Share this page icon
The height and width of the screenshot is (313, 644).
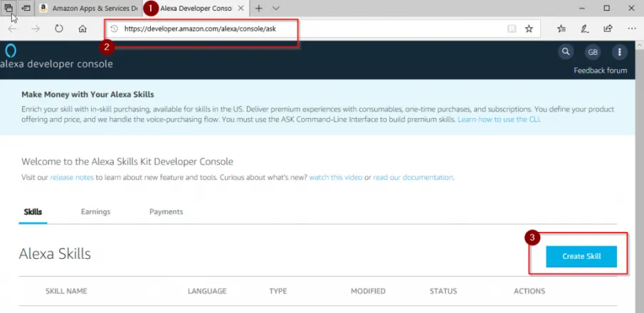click(608, 28)
